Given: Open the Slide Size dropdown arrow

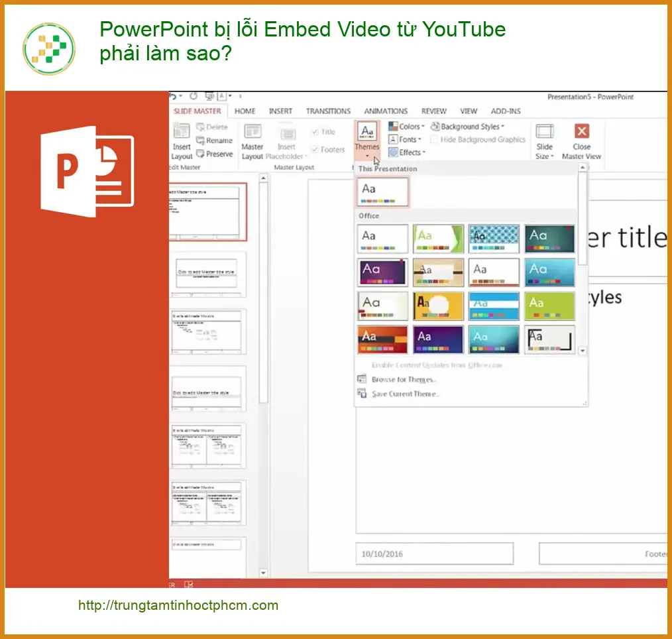Looking at the screenshot, I should click(552, 156).
